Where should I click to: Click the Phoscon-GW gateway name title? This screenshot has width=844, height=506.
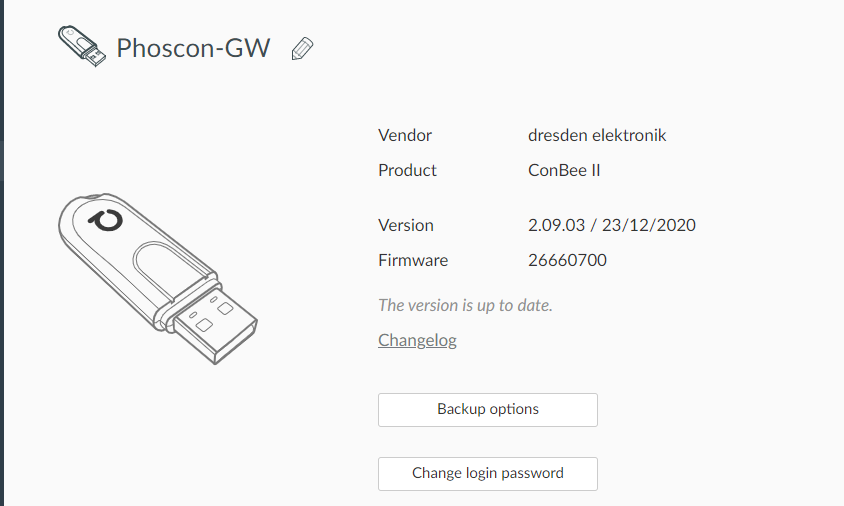193,48
